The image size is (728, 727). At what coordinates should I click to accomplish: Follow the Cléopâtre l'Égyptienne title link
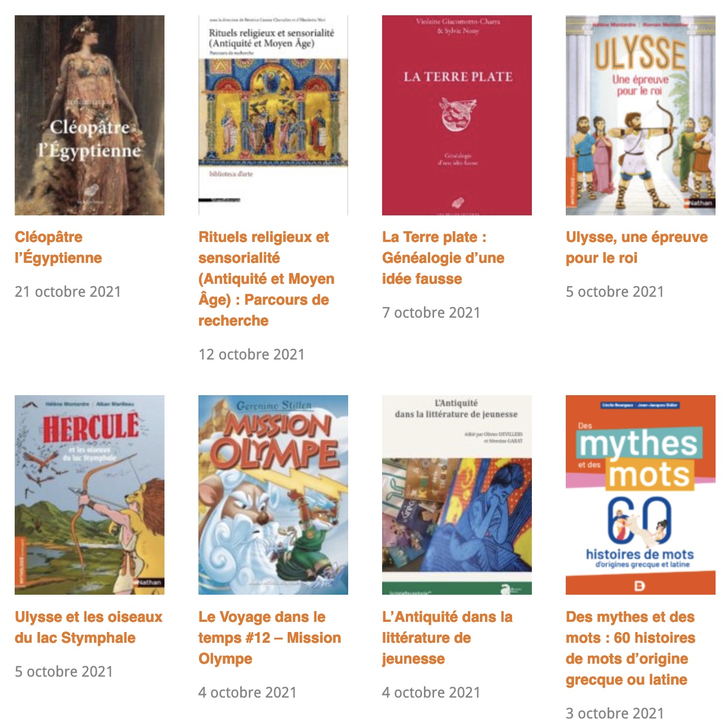[58, 248]
